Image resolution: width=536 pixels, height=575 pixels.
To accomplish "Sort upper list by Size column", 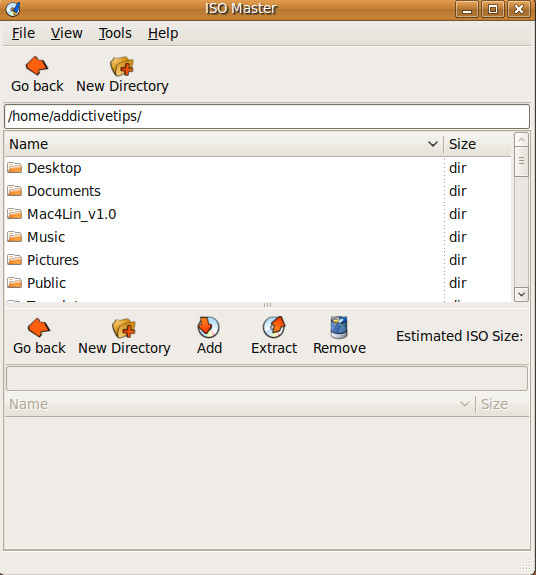I will [x=477, y=144].
